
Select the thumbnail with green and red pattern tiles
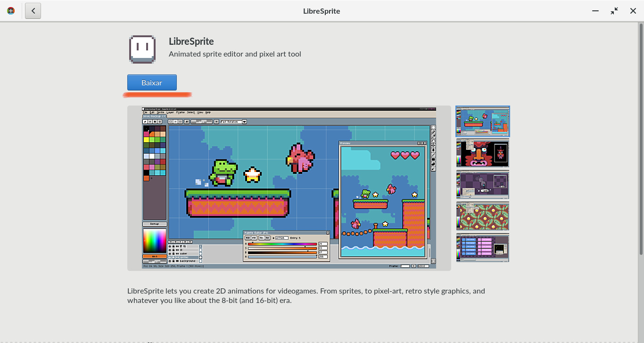[482, 216]
